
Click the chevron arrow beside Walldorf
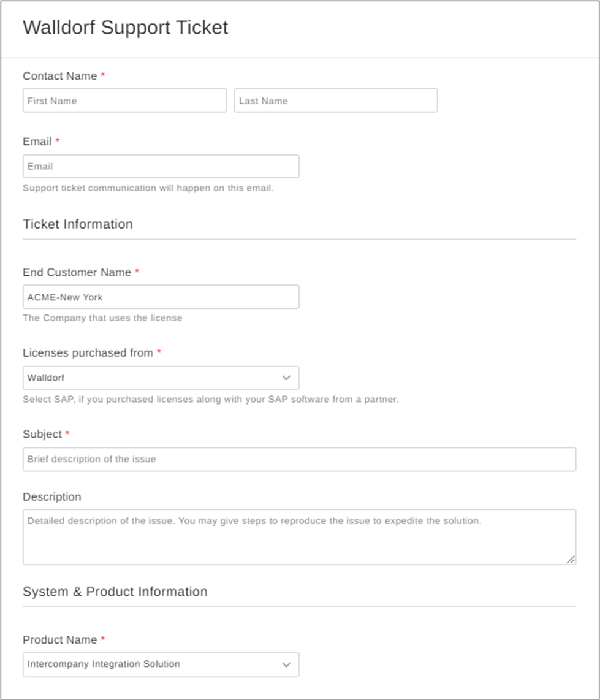(x=286, y=378)
